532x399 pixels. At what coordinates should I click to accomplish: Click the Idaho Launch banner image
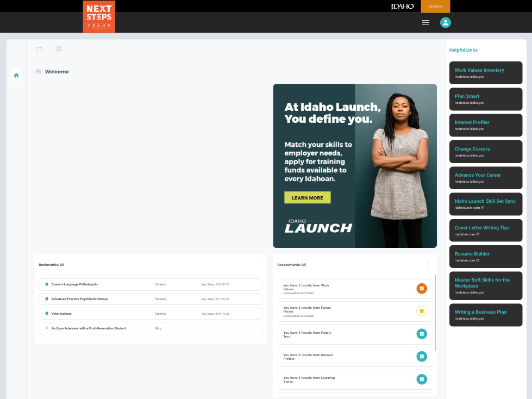point(355,166)
